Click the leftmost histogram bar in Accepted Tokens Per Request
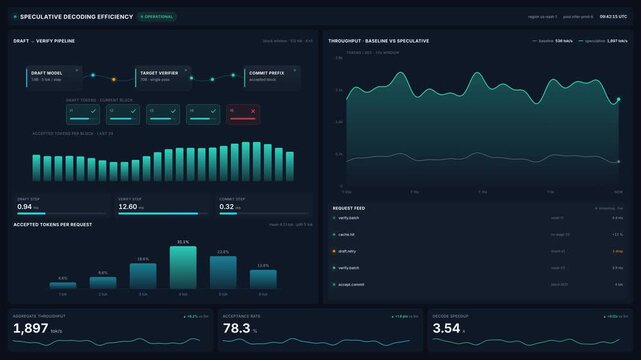The height and width of the screenshot is (360, 641). (x=63, y=285)
